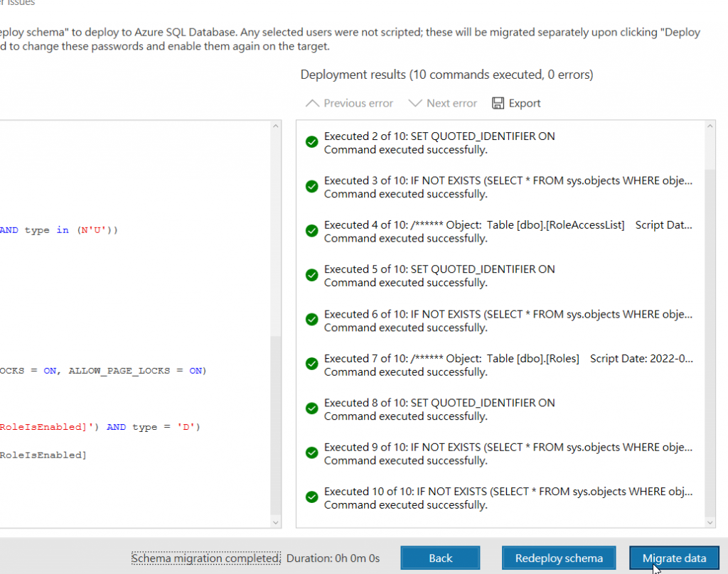Go Back to the previous step
This screenshot has width=728, height=574.
point(440,558)
